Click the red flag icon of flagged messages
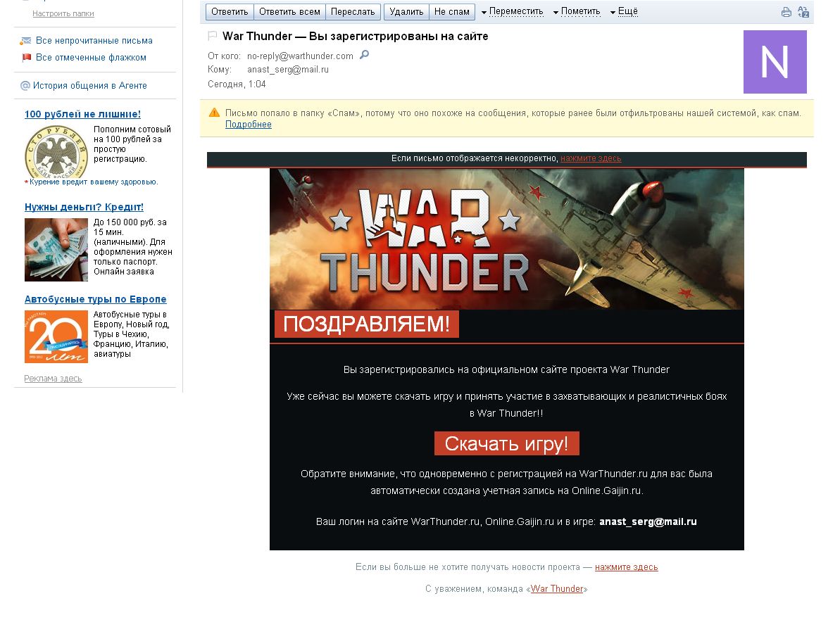Viewport: 840px width, 620px height. pos(26,57)
